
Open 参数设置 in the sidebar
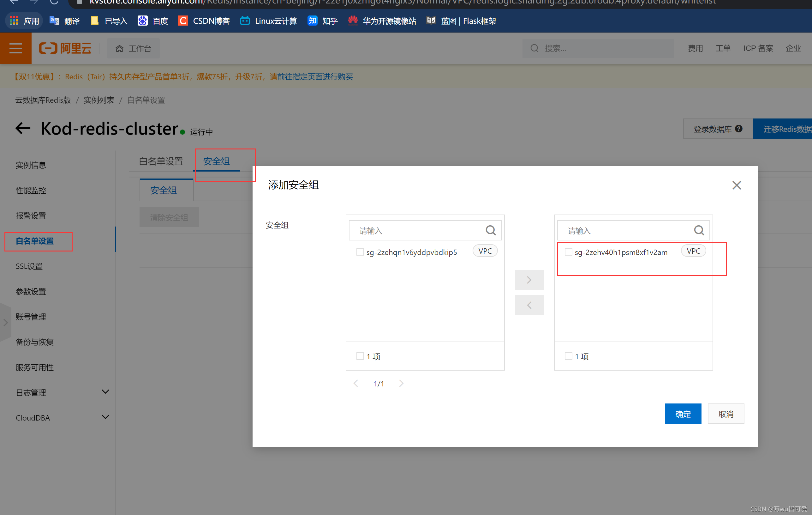pyautogui.click(x=31, y=292)
